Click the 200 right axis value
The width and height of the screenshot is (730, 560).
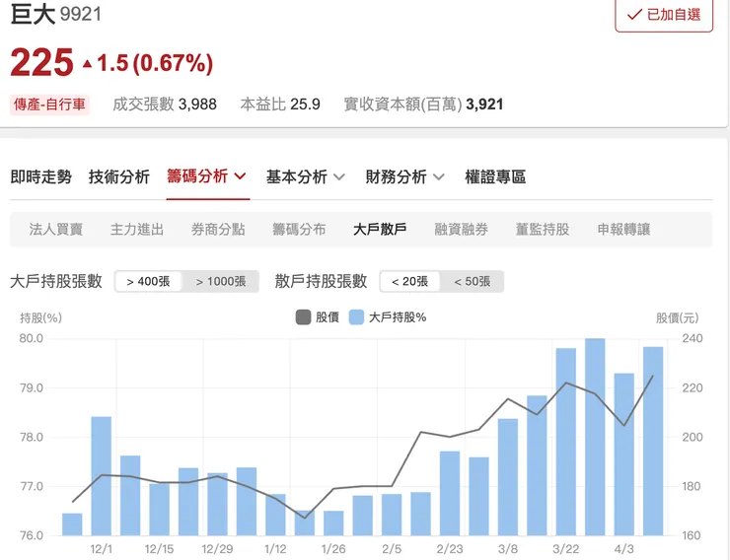point(693,437)
